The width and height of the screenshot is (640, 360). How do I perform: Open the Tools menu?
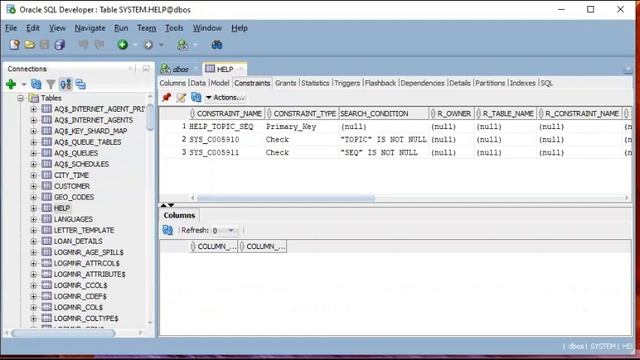(174, 28)
